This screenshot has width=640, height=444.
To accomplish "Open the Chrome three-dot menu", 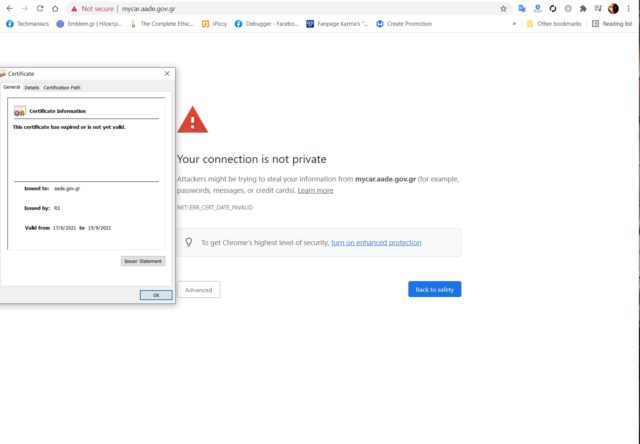I will click(x=629, y=9).
